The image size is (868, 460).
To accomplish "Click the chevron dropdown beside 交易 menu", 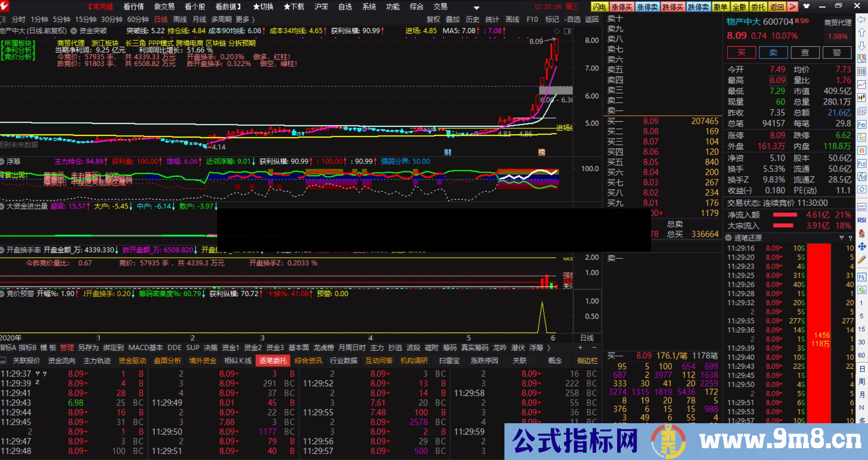I will click(x=476, y=7).
